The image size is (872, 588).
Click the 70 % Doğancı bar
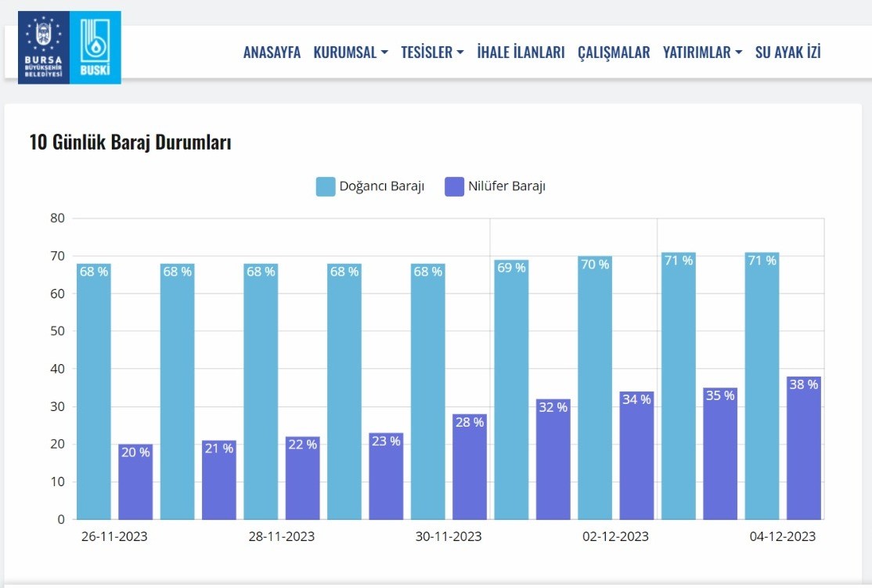pos(595,391)
